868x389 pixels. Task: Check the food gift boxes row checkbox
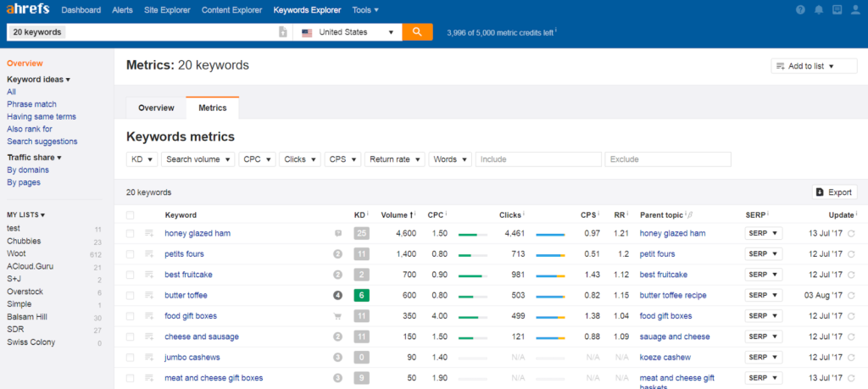[130, 316]
